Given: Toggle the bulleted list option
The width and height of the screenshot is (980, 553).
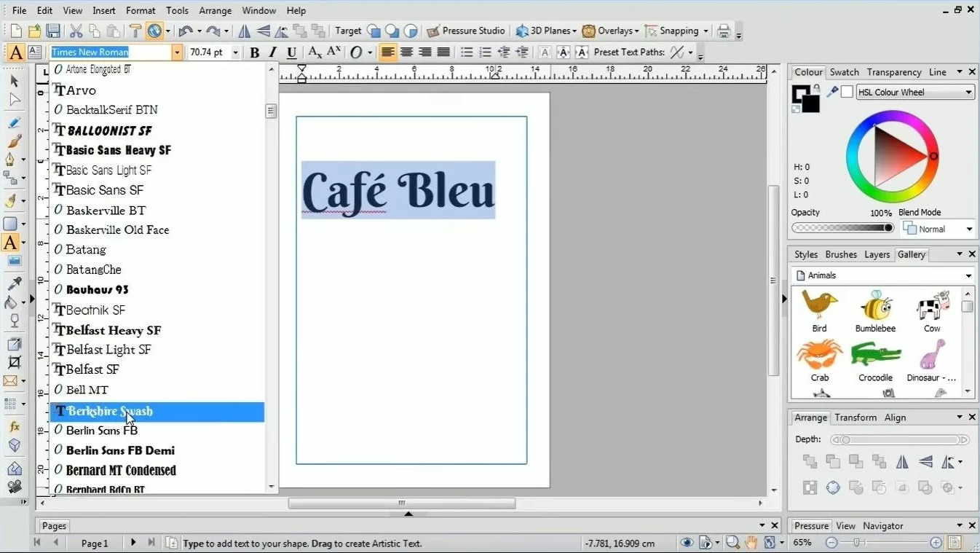Looking at the screenshot, I should pyautogui.click(x=467, y=52).
